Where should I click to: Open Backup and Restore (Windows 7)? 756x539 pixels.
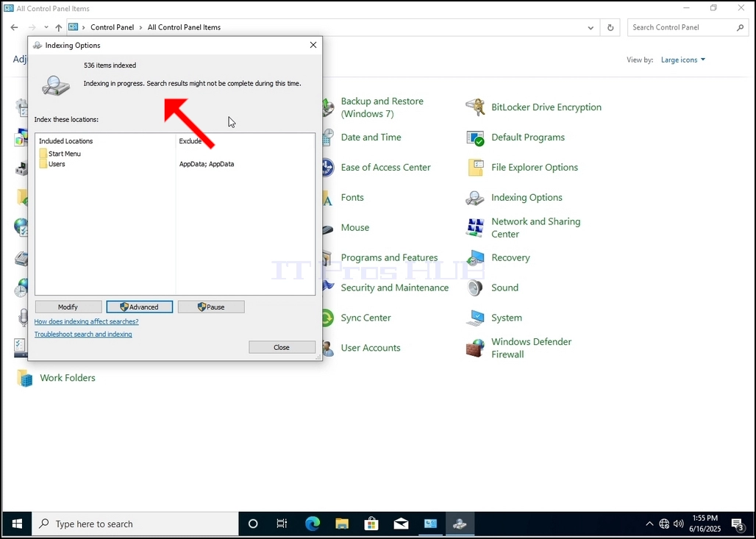[x=382, y=107]
